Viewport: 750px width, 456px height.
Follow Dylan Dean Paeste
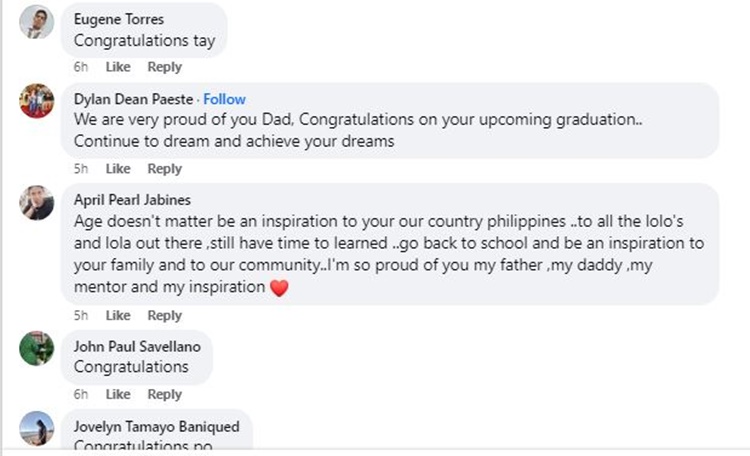pos(225,99)
